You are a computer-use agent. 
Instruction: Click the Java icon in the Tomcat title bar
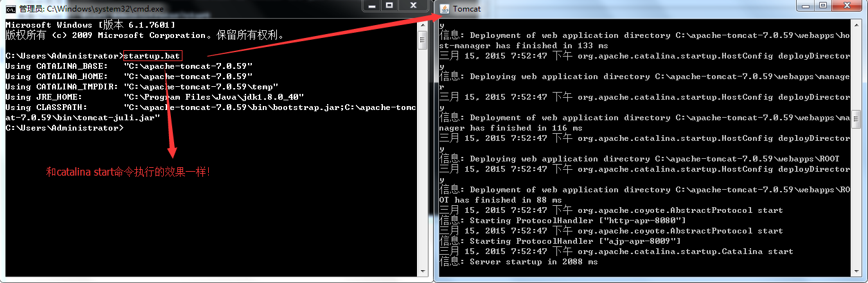pyautogui.click(x=445, y=8)
